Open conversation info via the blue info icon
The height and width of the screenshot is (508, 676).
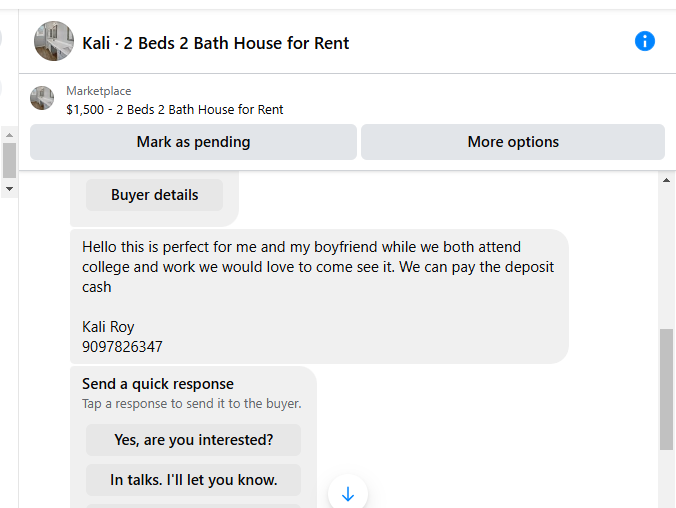click(645, 41)
